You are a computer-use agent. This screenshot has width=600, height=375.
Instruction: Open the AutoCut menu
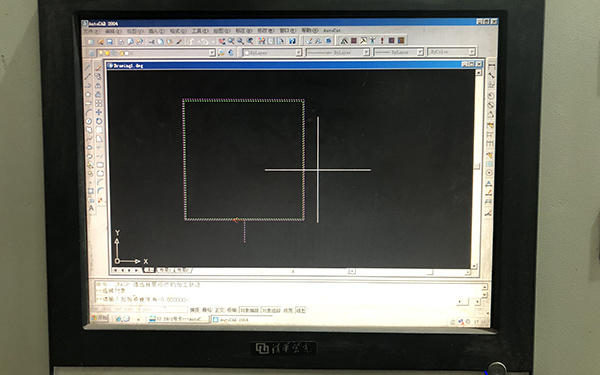coord(332,30)
